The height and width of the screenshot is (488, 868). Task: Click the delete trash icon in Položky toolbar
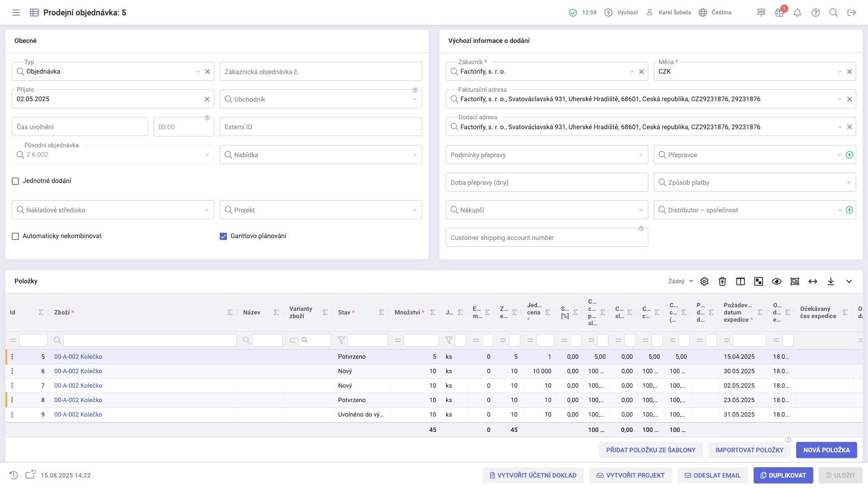(722, 282)
